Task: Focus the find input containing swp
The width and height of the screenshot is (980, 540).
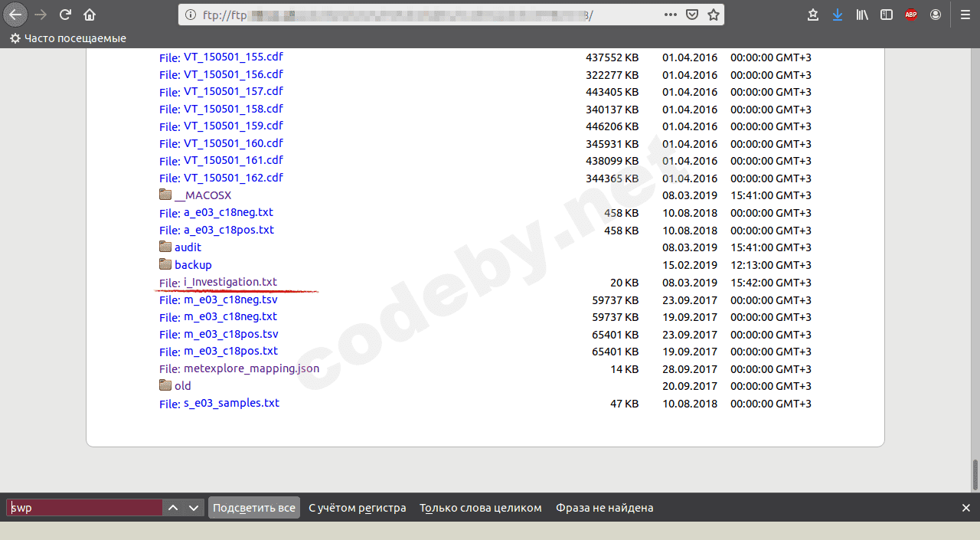Action: pyautogui.click(x=85, y=508)
